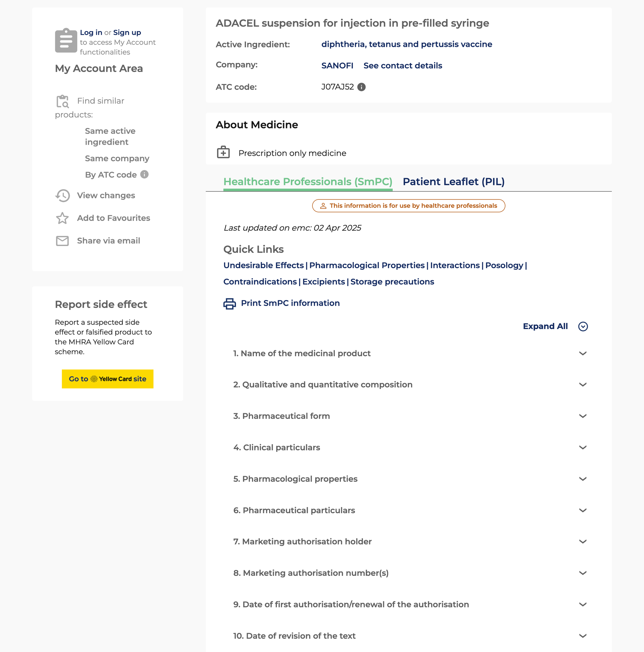Click the clipboard account icon
The height and width of the screenshot is (652, 644).
(x=66, y=40)
